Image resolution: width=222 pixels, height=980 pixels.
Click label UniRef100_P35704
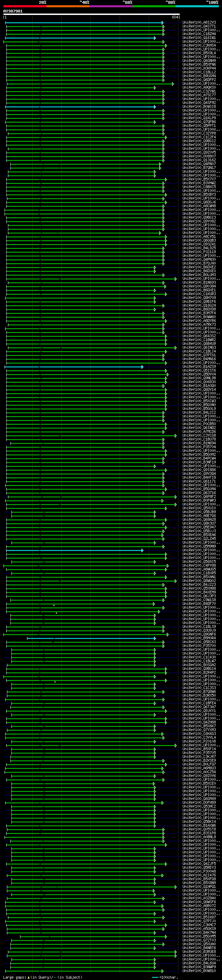[199, 447]
